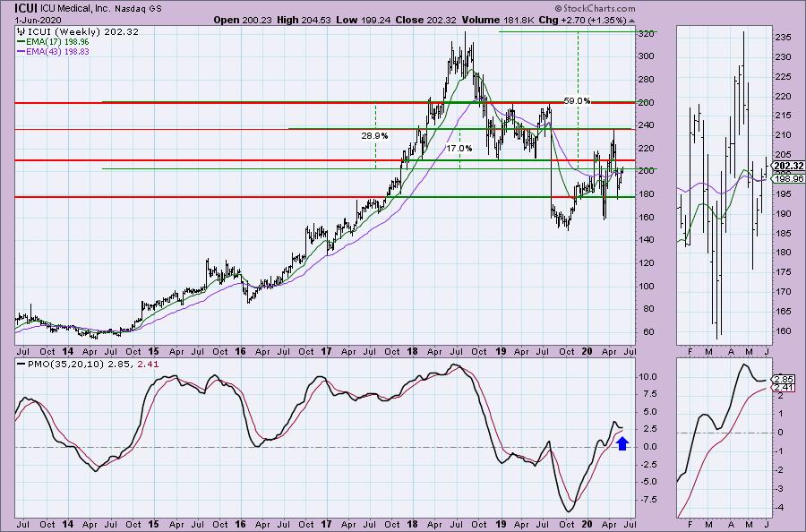The width and height of the screenshot is (806, 532).
Task: Click the Nasdaq GS exchange label
Action: tap(137, 9)
